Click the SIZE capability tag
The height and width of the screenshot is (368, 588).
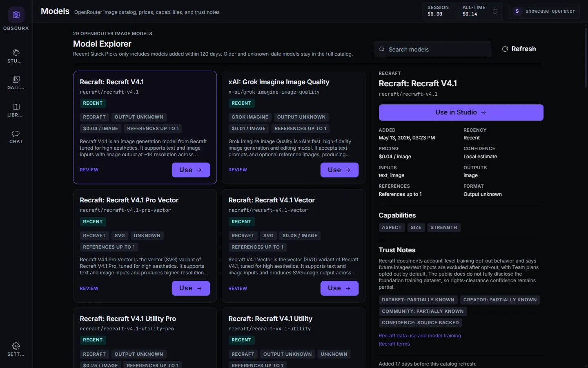pos(416,227)
